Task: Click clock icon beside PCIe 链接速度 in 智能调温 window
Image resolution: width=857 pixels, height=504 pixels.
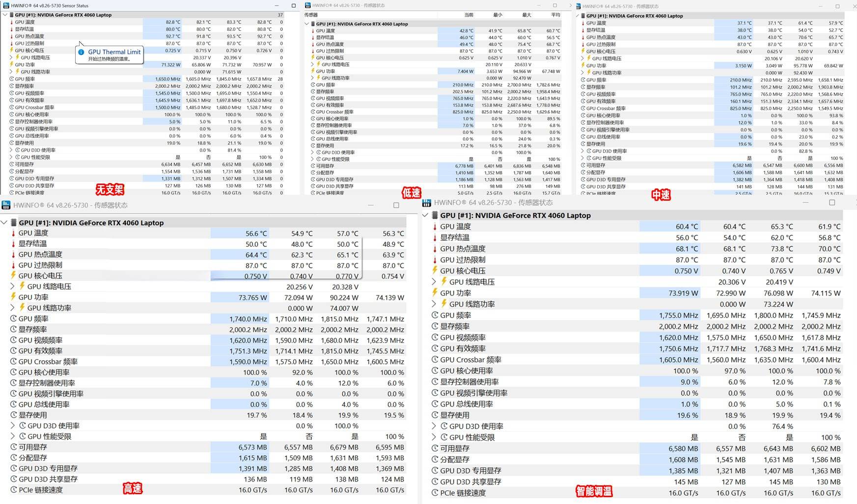Action: 434,493
